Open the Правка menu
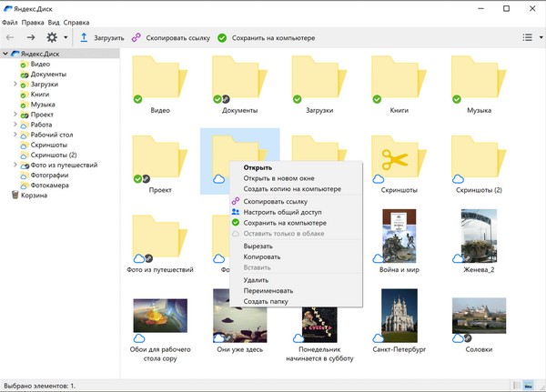The height and width of the screenshot is (392, 546). click(33, 23)
